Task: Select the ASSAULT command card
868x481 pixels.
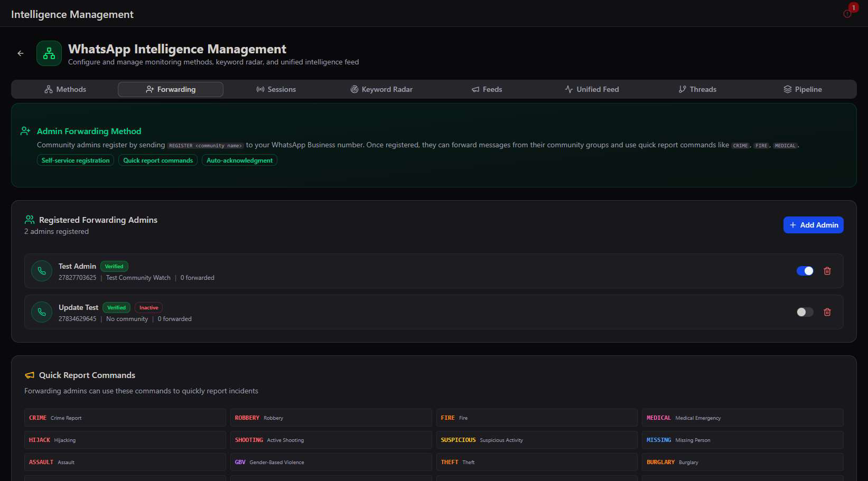Action: pyautogui.click(x=125, y=462)
